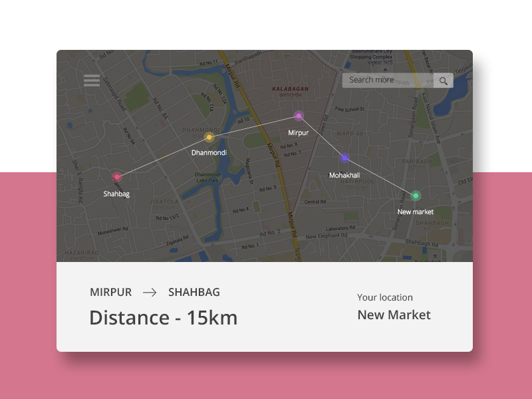Click the arrow between MIRPUR and SHAHBAG

point(150,292)
